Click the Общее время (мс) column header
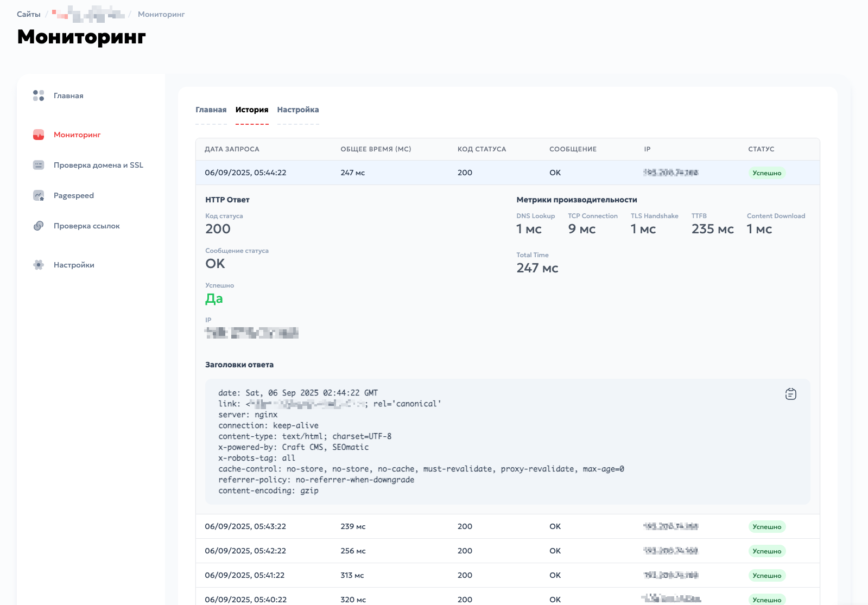 tap(376, 149)
